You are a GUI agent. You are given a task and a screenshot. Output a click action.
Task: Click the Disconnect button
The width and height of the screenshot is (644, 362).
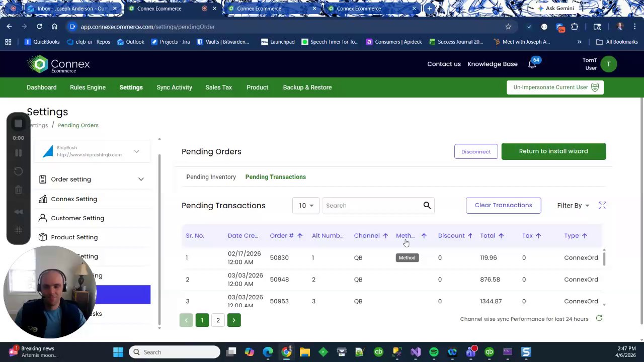point(476,151)
